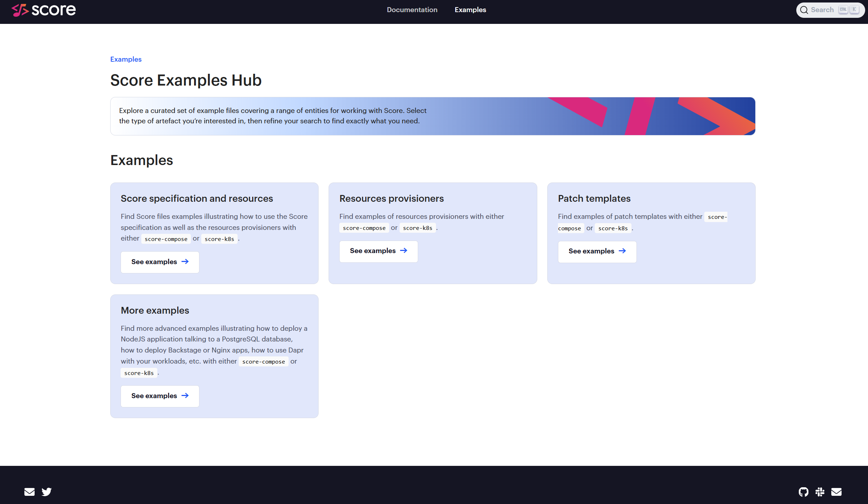Click the Twitter bird icon in the footer

click(47, 492)
